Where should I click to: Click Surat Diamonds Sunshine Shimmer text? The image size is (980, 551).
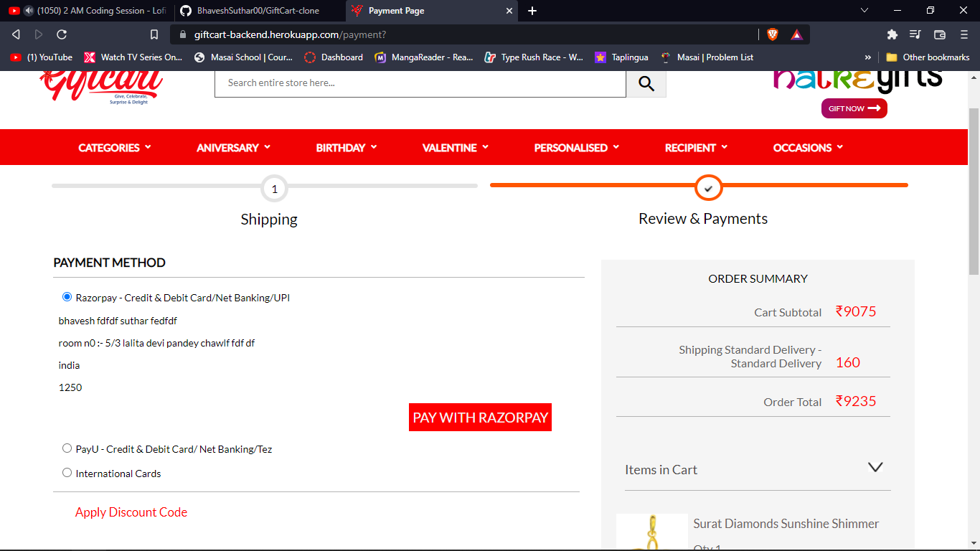(786, 524)
